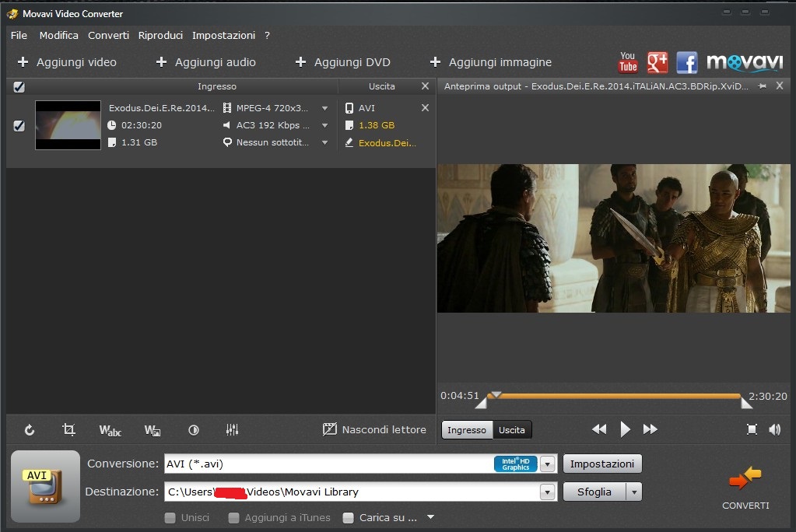Click the 1.38 GB output size value

377,125
